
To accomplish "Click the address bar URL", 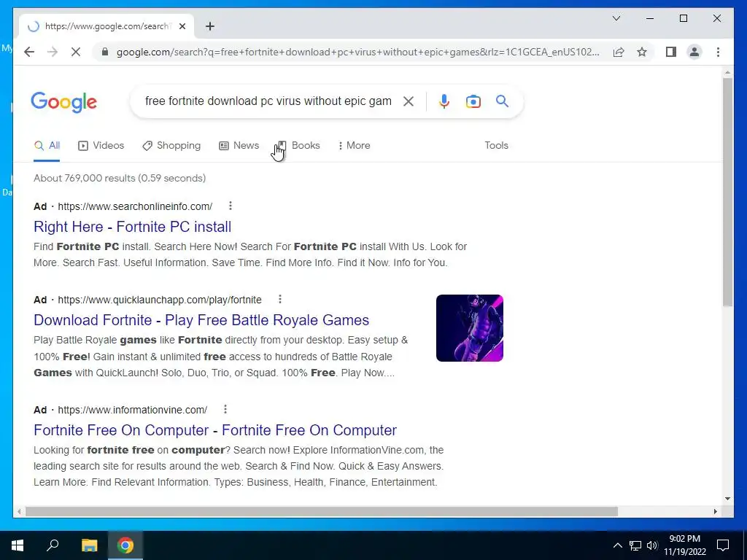I will pos(357,52).
